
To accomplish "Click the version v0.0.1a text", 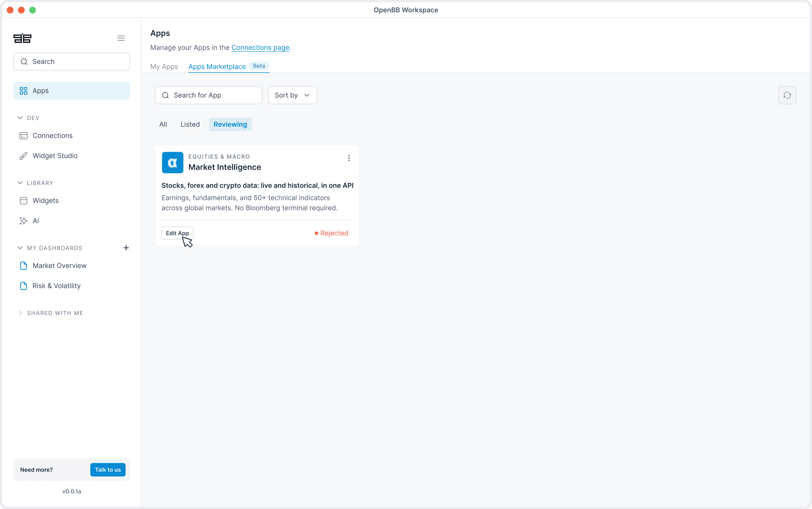I will tap(72, 491).
